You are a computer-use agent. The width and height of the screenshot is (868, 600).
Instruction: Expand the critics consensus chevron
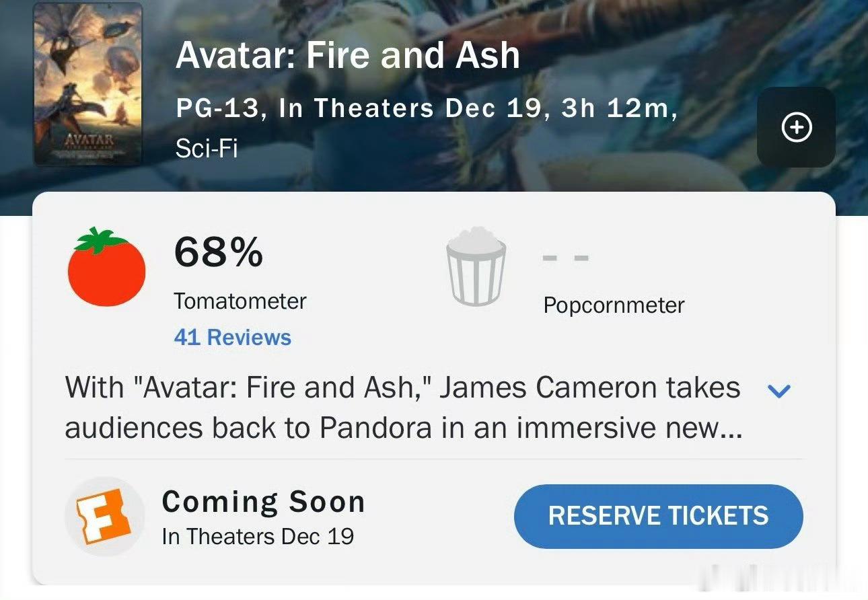(778, 390)
